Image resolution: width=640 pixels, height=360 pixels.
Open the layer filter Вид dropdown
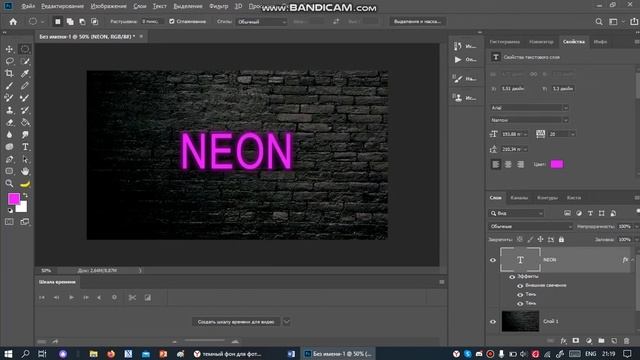(516, 213)
